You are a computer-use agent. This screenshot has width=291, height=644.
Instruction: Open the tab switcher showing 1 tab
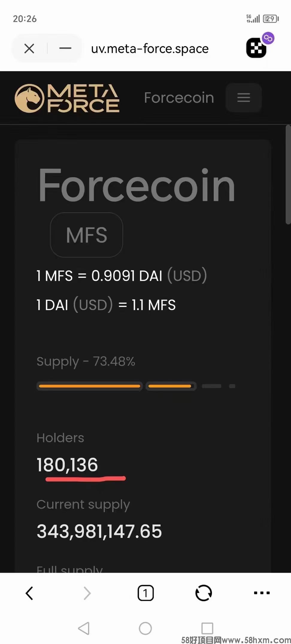pos(145,593)
